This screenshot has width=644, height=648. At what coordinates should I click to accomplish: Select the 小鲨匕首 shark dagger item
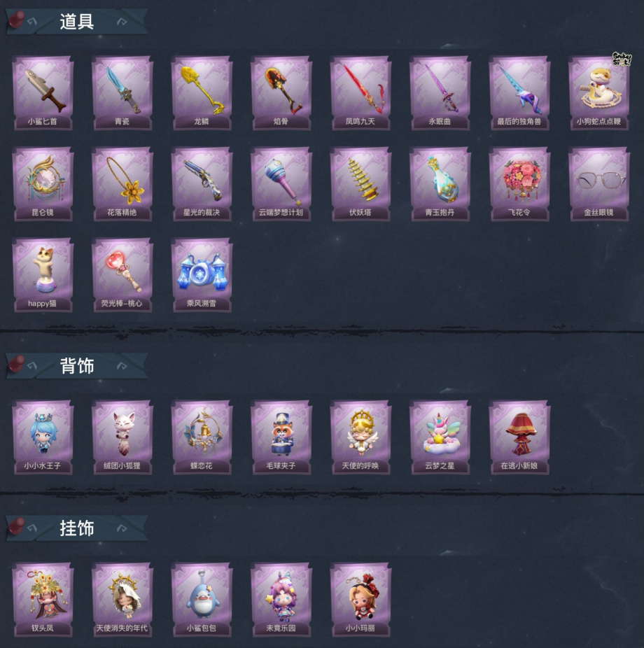[x=43, y=93]
